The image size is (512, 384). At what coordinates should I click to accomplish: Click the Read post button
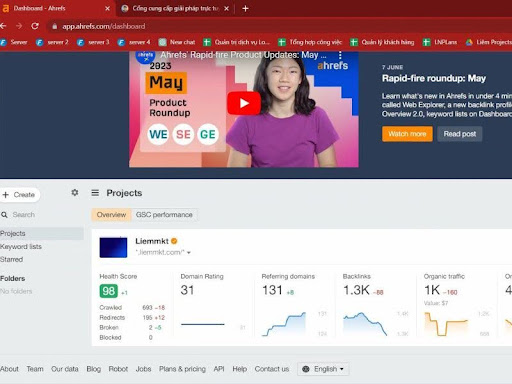(x=460, y=134)
